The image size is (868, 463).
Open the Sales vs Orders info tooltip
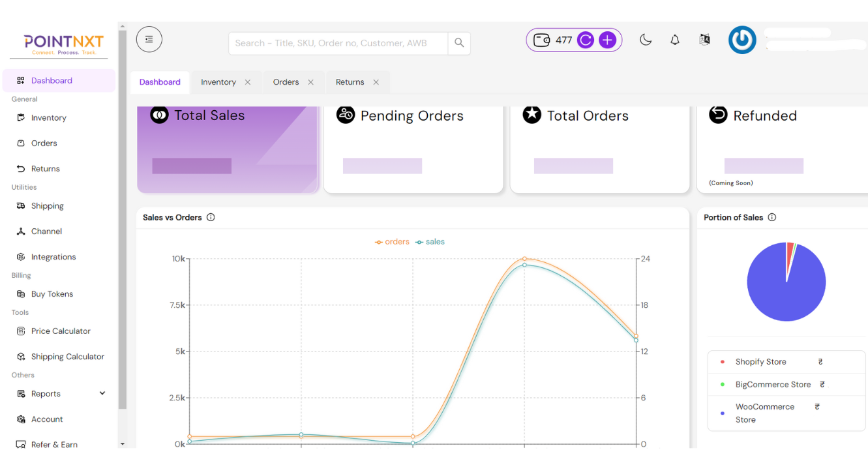click(210, 217)
